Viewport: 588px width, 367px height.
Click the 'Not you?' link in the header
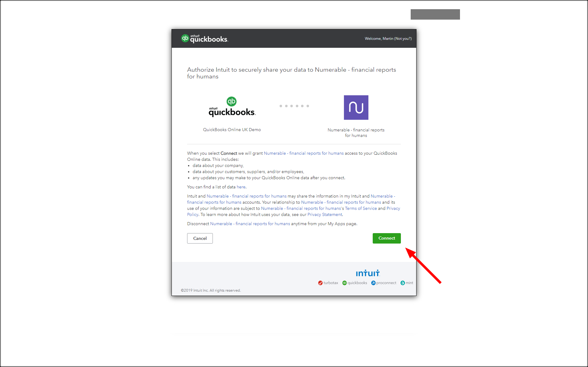coord(403,39)
